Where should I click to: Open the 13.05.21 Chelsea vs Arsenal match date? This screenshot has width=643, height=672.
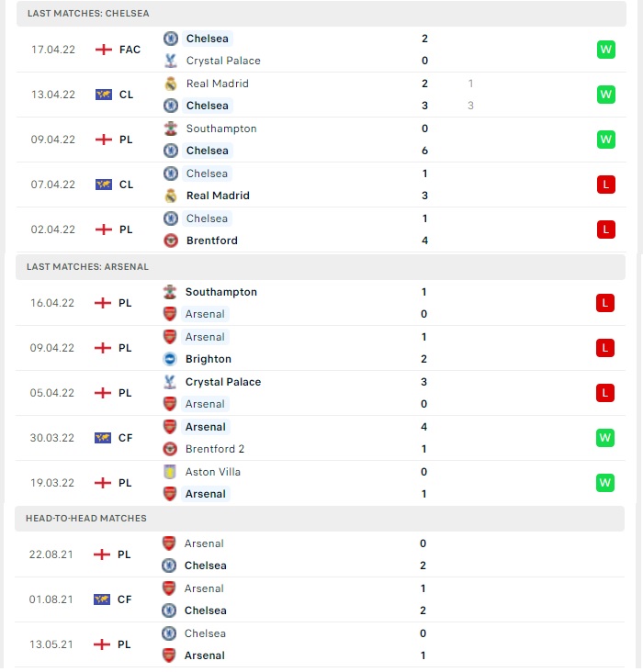pos(51,644)
